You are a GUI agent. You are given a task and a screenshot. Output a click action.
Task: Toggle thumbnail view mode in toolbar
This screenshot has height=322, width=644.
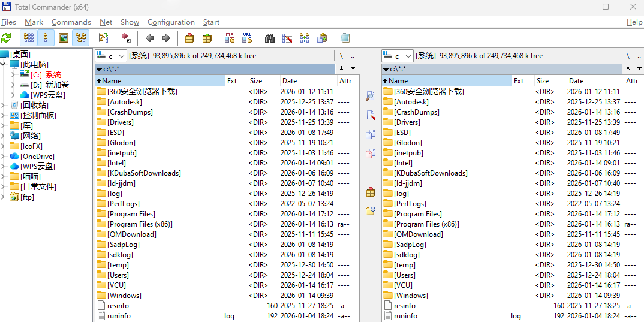64,38
